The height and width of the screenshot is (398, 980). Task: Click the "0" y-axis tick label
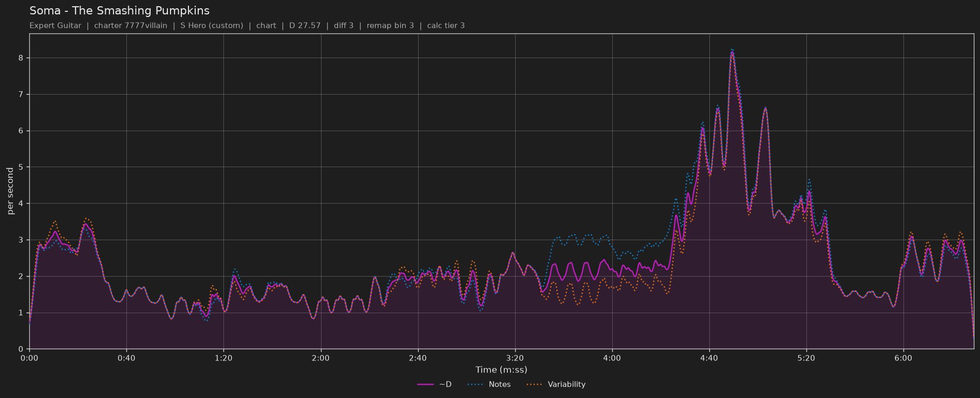(x=22, y=349)
